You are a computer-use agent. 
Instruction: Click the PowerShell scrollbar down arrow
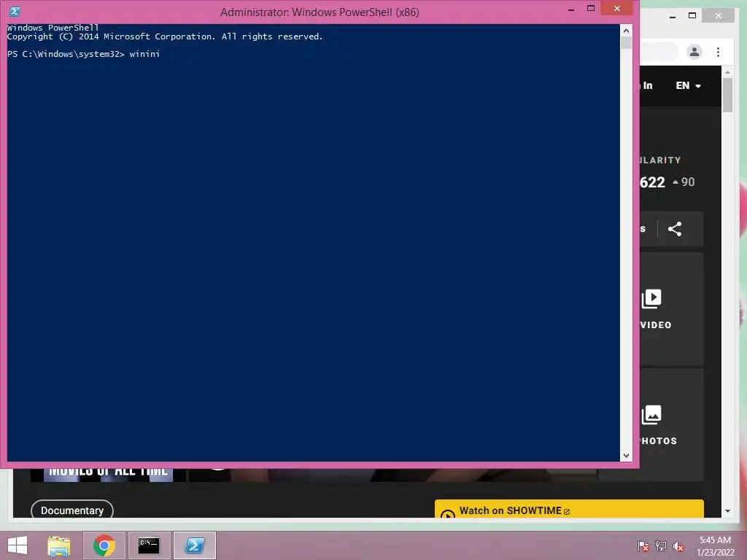(x=626, y=455)
